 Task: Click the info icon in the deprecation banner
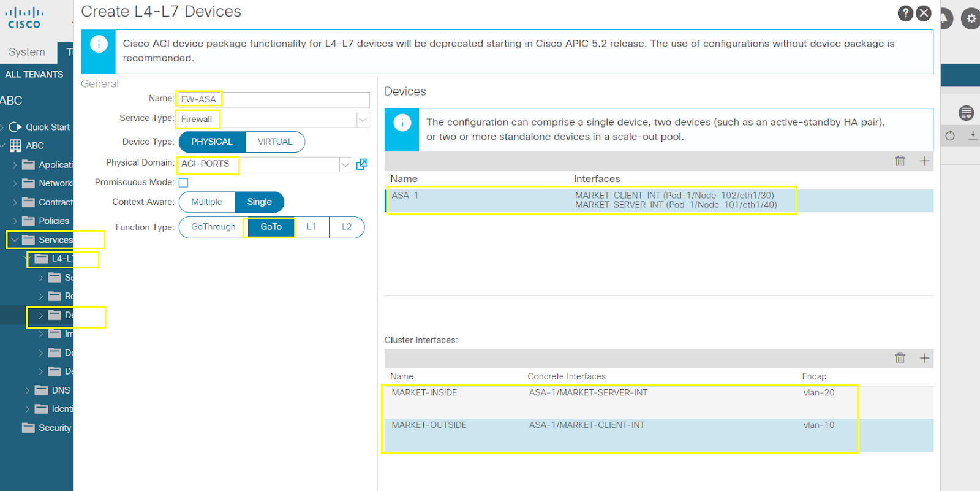click(x=99, y=44)
